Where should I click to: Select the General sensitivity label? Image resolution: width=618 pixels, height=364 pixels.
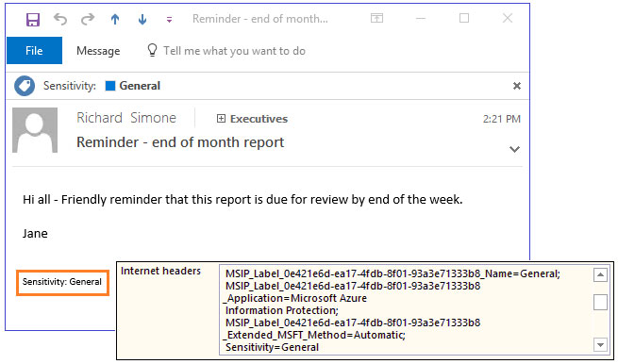click(x=140, y=86)
